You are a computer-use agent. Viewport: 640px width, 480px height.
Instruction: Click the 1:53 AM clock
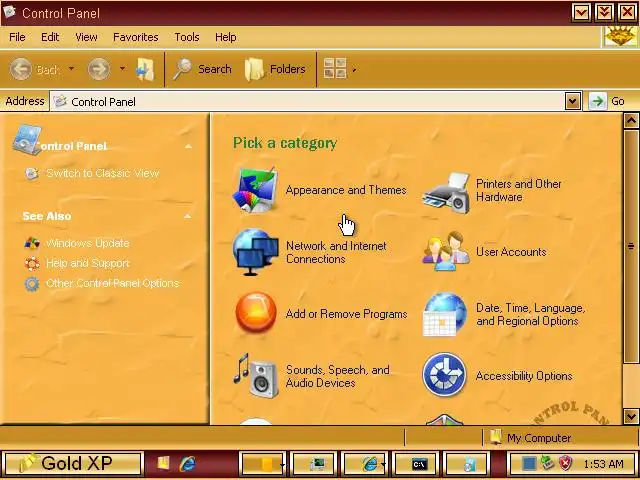(x=603, y=464)
